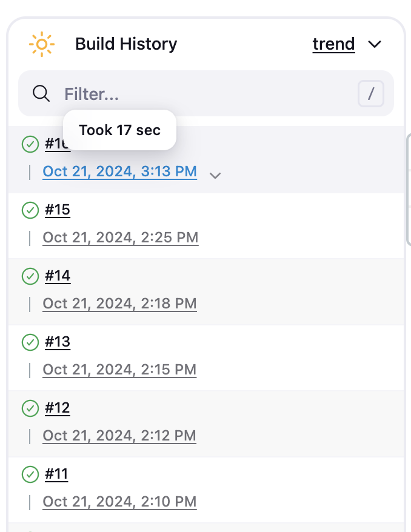Open the dropdown arrow beside Oct 21 3:13 PM

pyautogui.click(x=215, y=175)
